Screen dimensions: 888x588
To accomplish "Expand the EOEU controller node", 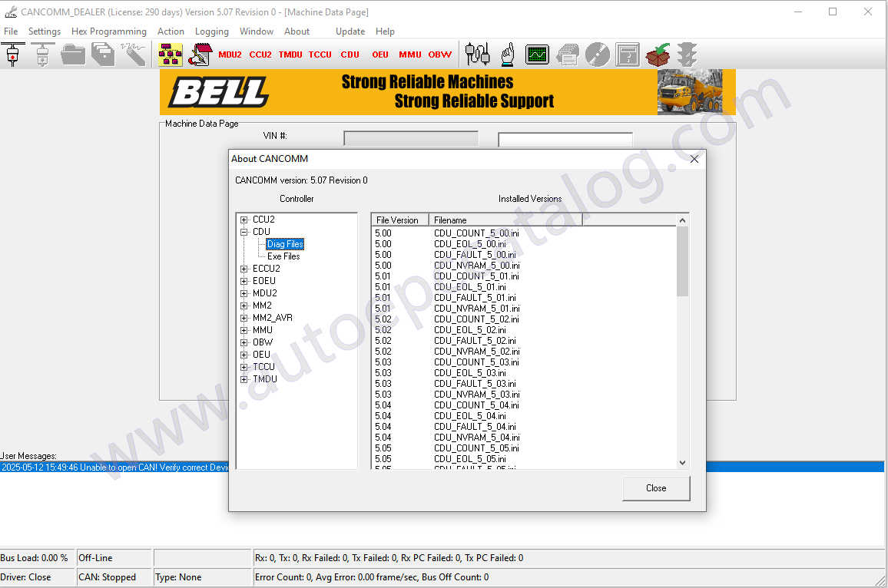I will [x=244, y=281].
